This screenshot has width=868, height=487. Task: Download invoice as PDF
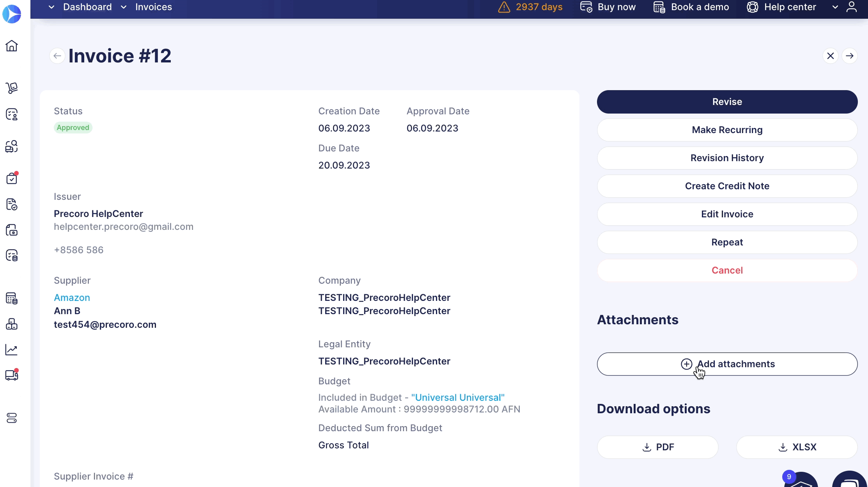pyautogui.click(x=658, y=447)
